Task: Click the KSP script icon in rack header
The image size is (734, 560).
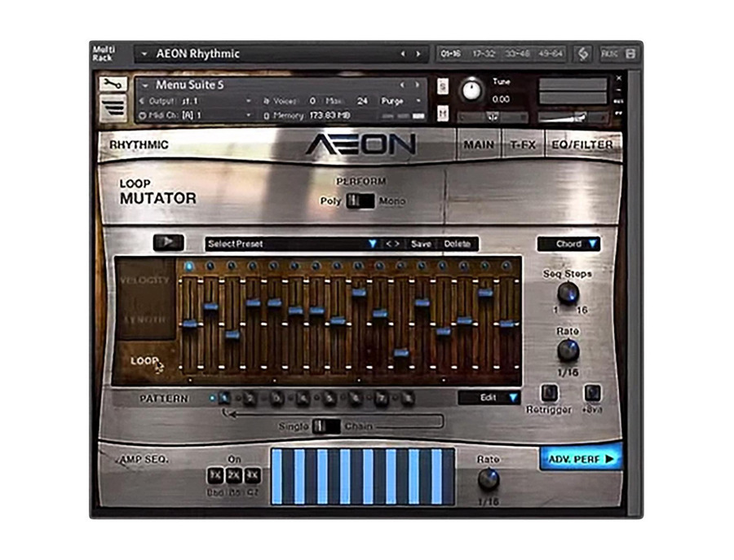Action: (x=583, y=54)
